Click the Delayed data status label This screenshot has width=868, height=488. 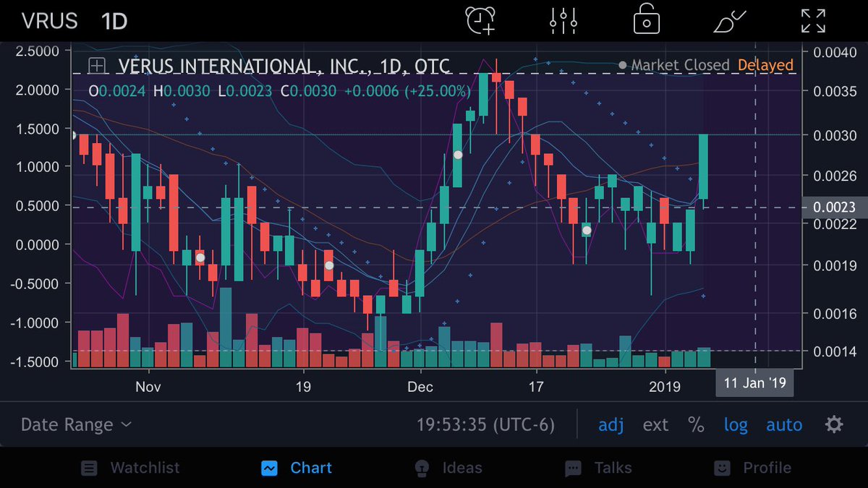[x=765, y=65]
